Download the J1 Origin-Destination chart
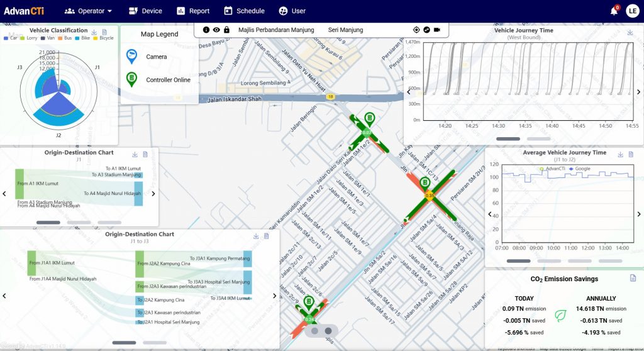The height and width of the screenshot is (351, 644). click(x=135, y=154)
